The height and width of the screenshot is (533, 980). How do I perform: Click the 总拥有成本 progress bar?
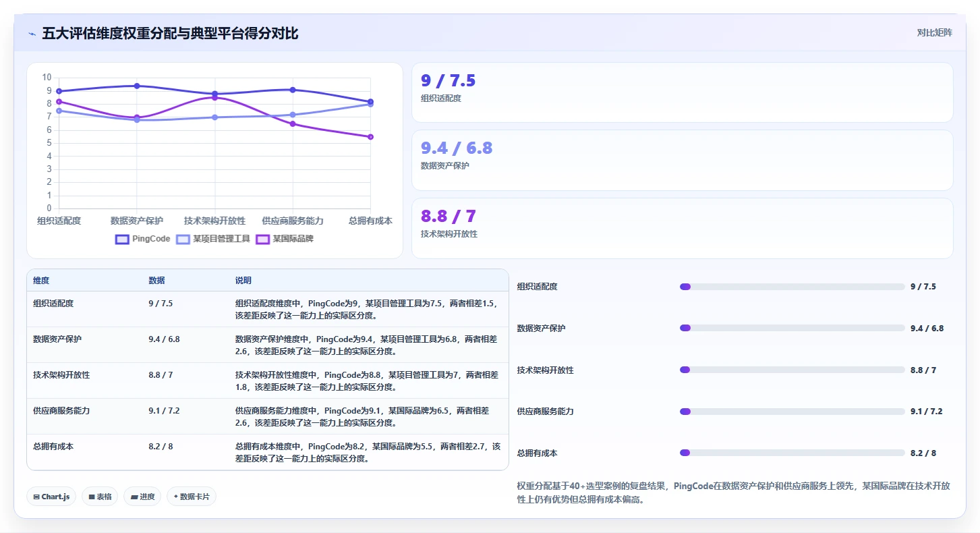pyautogui.click(x=792, y=453)
